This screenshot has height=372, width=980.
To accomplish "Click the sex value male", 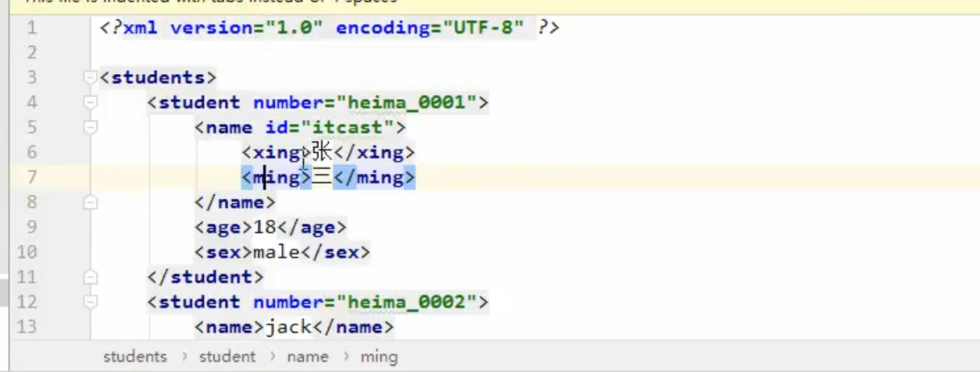I will 276,252.
